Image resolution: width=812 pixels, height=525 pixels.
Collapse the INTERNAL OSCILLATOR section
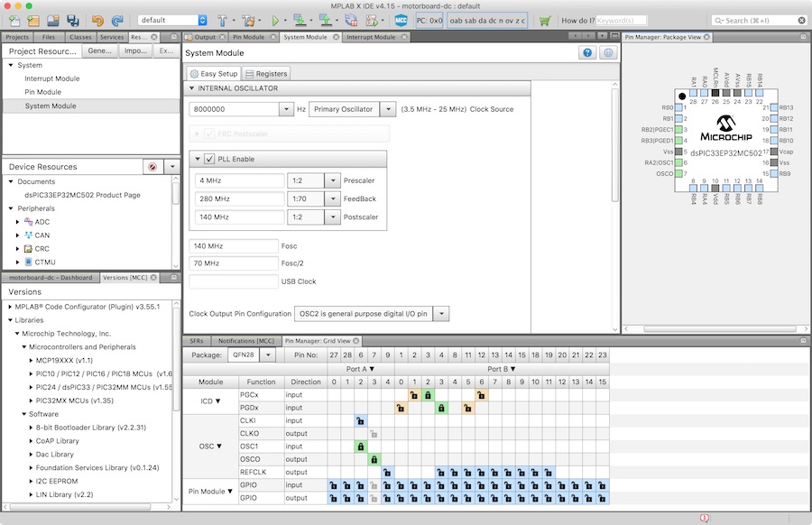[x=191, y=88]
